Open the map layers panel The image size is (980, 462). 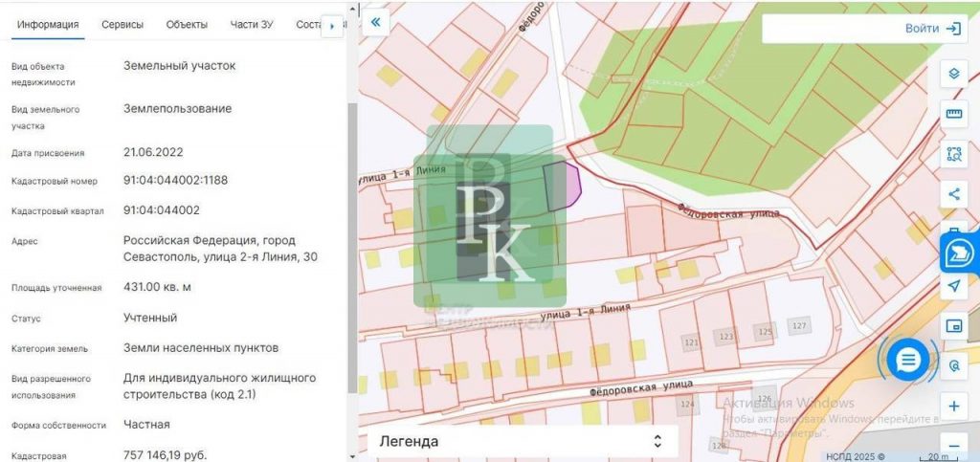[953, 74]
